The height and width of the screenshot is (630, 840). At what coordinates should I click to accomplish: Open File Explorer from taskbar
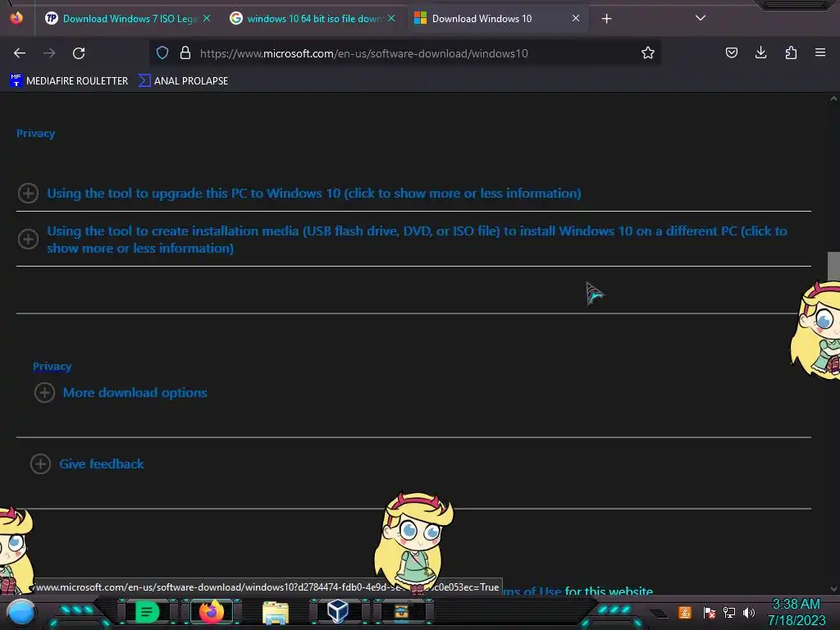point(276,612)
